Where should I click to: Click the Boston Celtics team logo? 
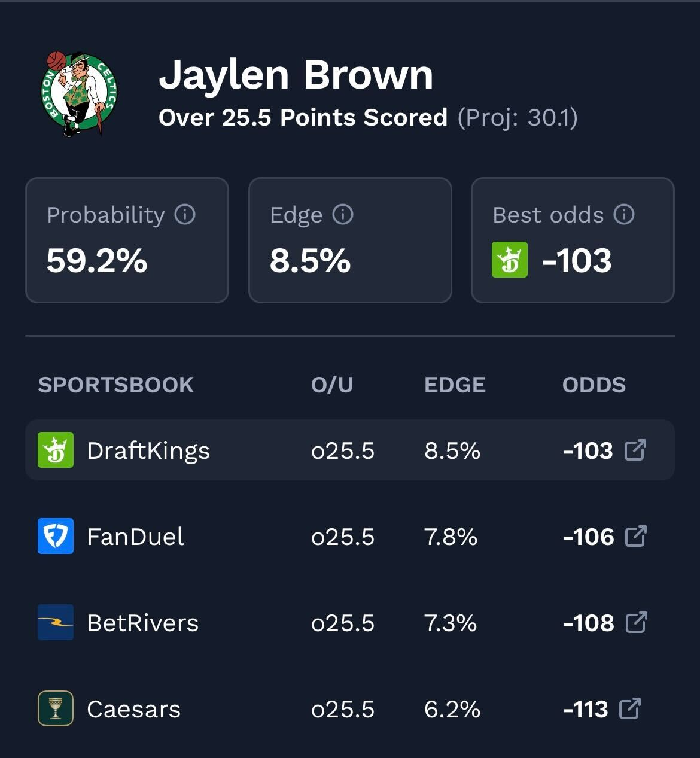[78, 94]
